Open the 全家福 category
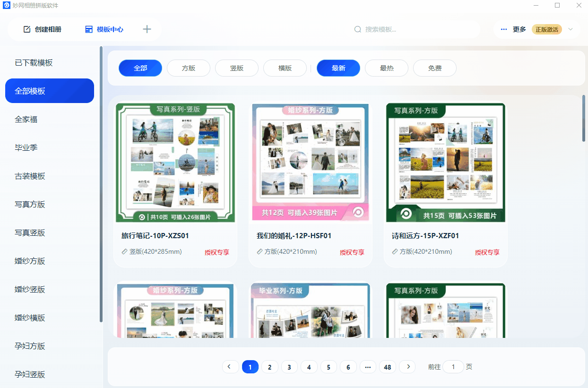The width and height of the screenshot is (588, 388). click(x=50, y=119)
